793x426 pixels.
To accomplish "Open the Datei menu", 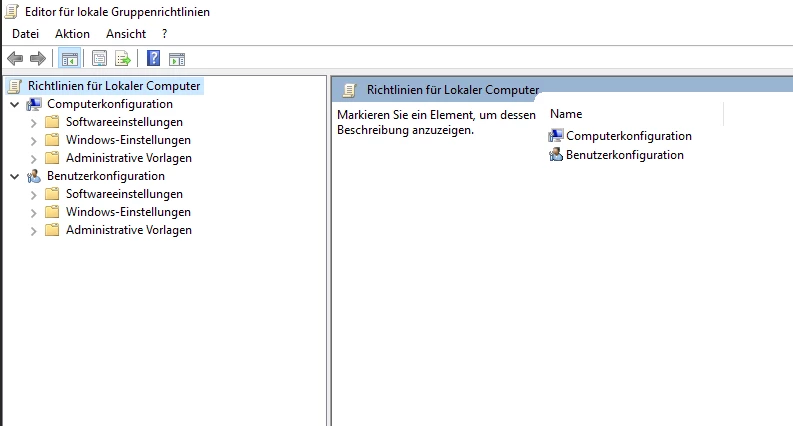I will click(26, 34).
